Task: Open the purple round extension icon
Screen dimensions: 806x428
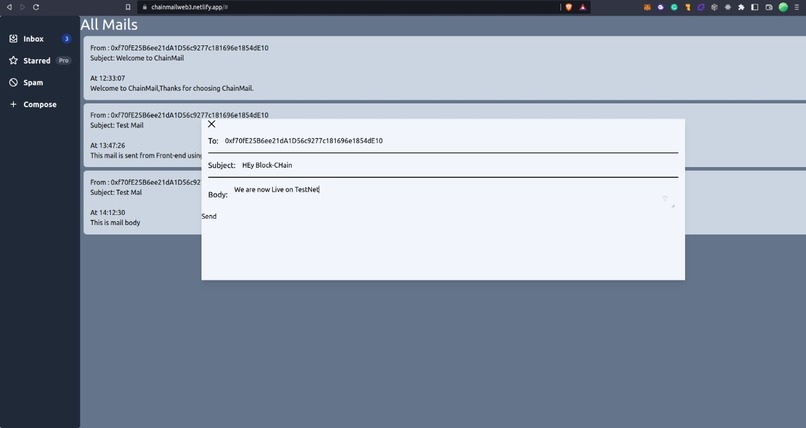Action: click(x=661, y=7)
